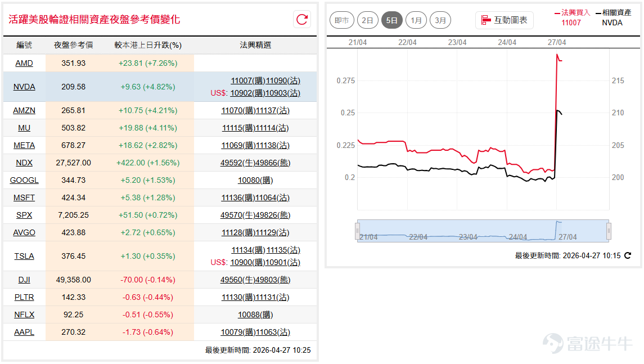Screen dimensions: 644x364
Task: Click the 編號 column header
Action: click(24, 45)
